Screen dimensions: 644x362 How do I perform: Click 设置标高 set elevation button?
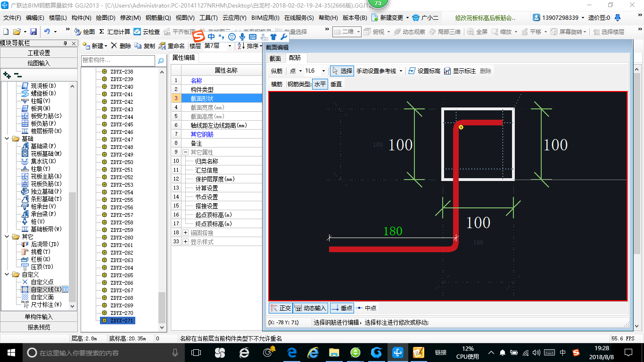click(x=424, y=71)
